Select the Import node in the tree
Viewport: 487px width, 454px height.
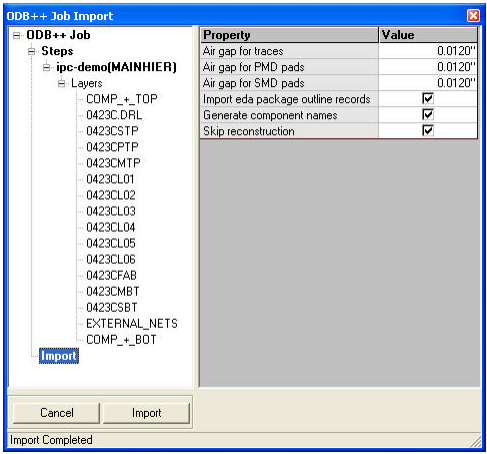[59, 356]
